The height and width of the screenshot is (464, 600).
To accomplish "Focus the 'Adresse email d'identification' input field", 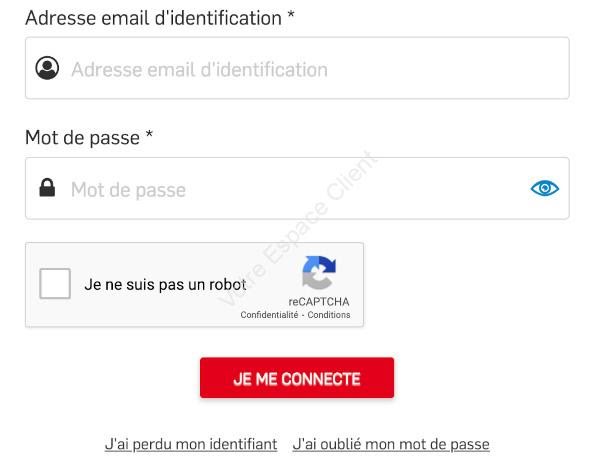I will click(x=297, y=68).
